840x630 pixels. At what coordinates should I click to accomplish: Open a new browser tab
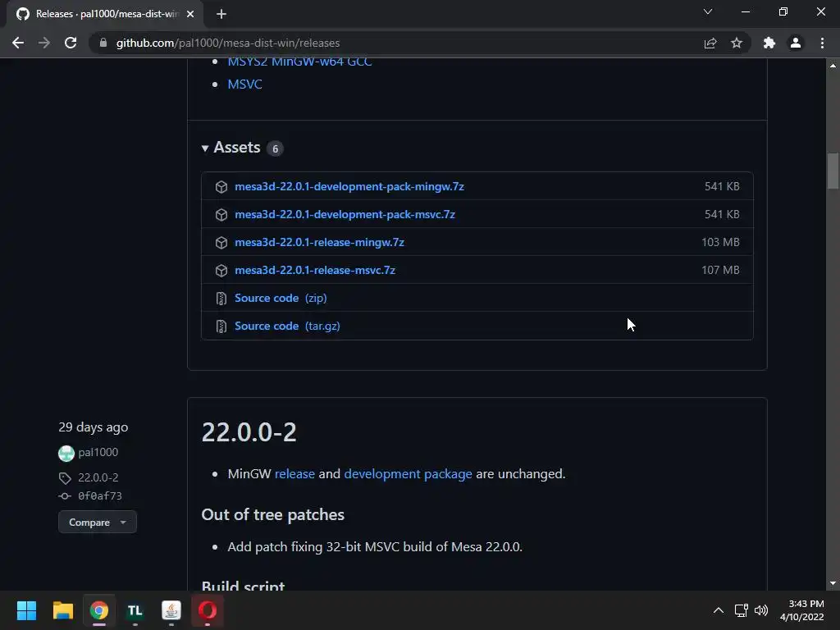tap(221, 14)
